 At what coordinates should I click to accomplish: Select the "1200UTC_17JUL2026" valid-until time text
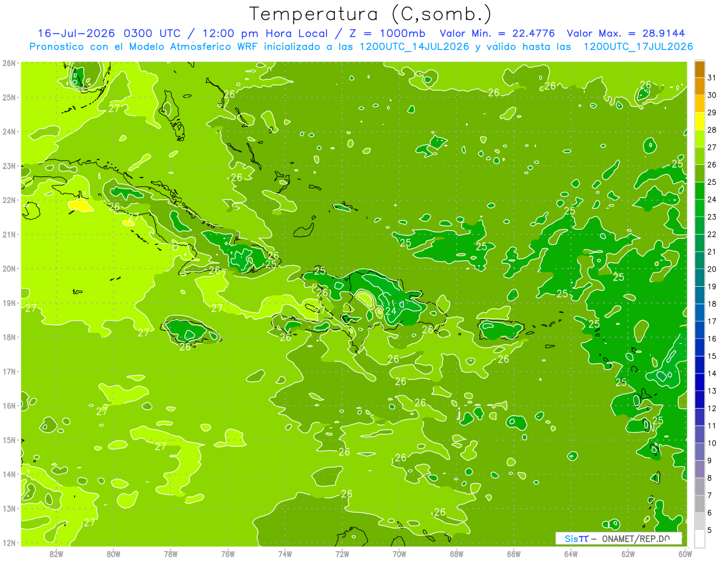click(x=638, y=47)
